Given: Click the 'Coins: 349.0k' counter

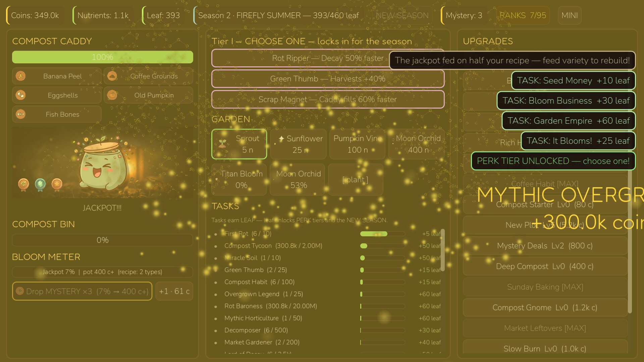Looking at the screenshot, I should click(x=35, y=15).
